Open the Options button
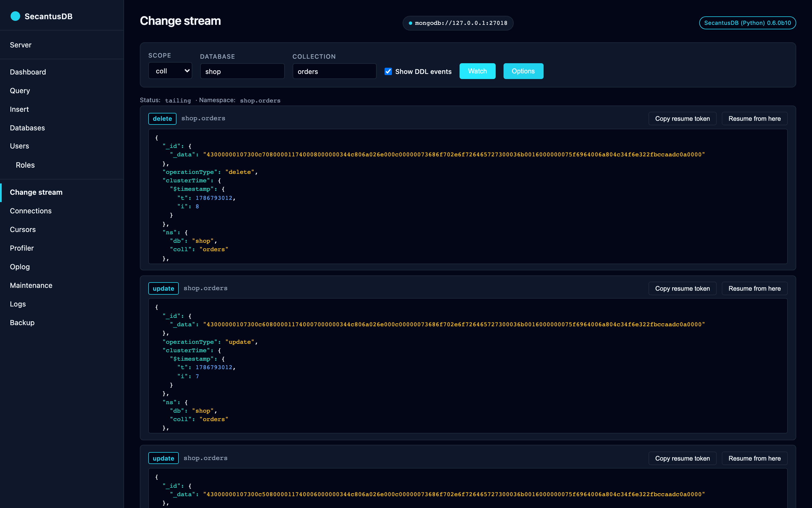This screenshot has width=812, height=508. pos(523,71)
